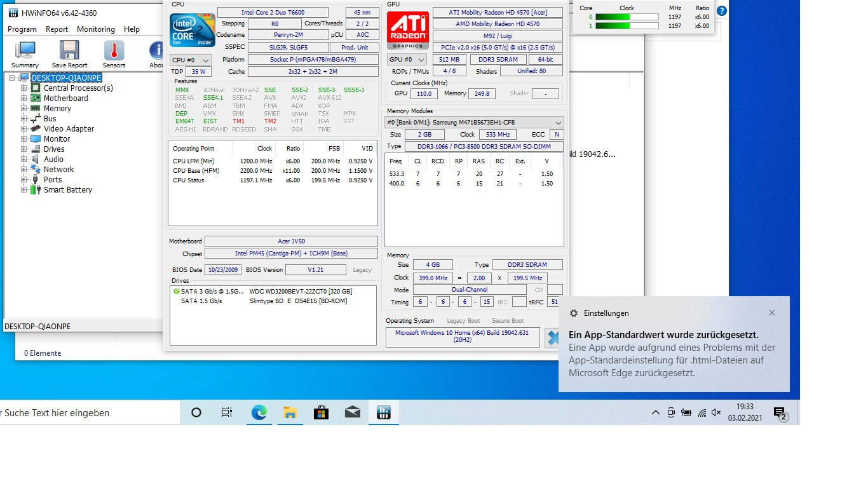
Task: Click the clock showing 19:33
Action: tap(745, 407)
